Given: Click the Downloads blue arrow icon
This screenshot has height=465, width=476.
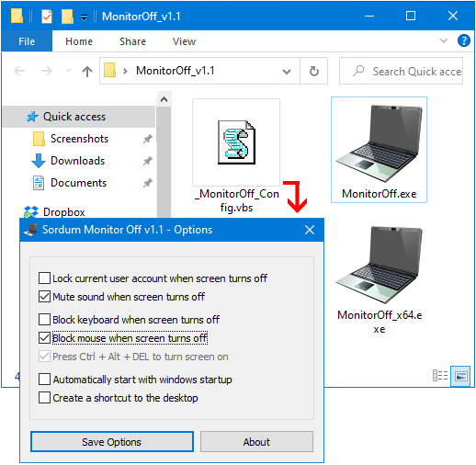Looking at the screenshot, I should (39, 161).
